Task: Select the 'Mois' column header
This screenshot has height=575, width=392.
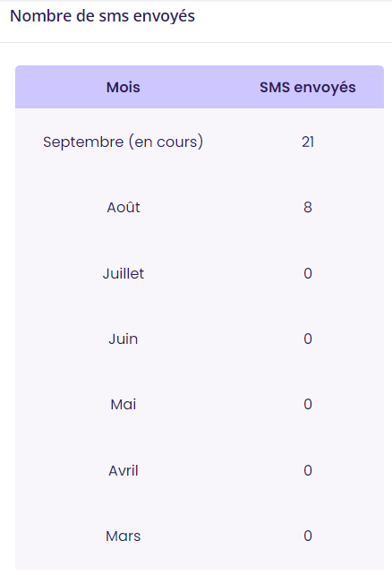Action: point(124,87)
